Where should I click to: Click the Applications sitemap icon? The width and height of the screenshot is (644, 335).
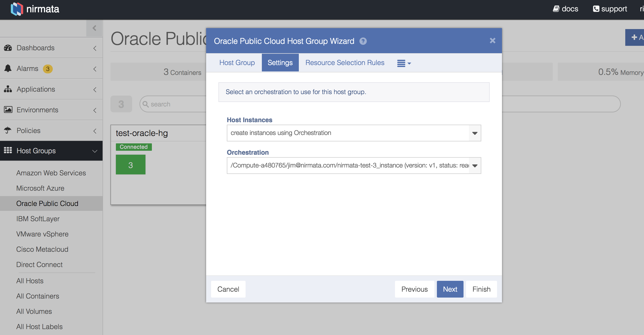tap(8, 89)
